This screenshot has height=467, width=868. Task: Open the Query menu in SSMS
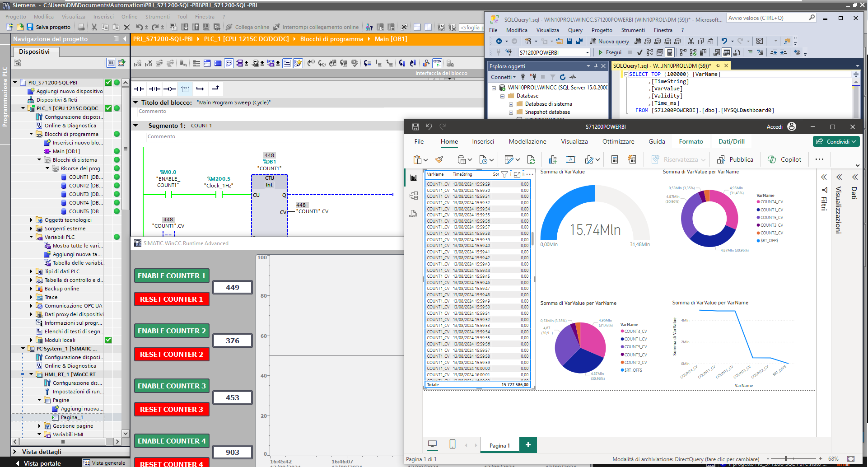(x=575, y=30)
